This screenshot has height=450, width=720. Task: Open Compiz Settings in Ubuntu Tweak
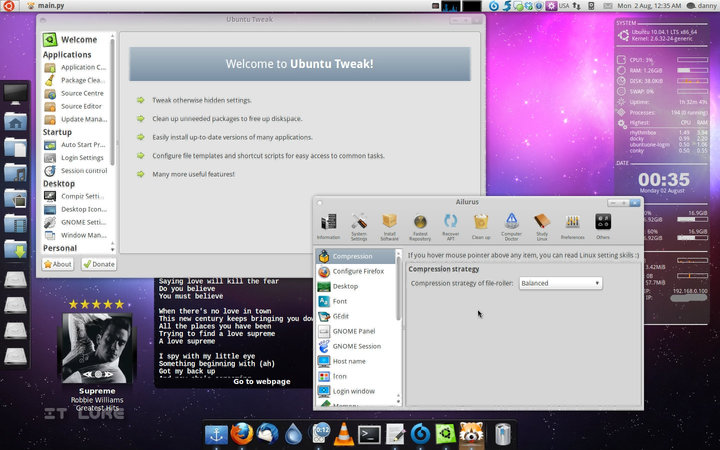click(76, 196)
